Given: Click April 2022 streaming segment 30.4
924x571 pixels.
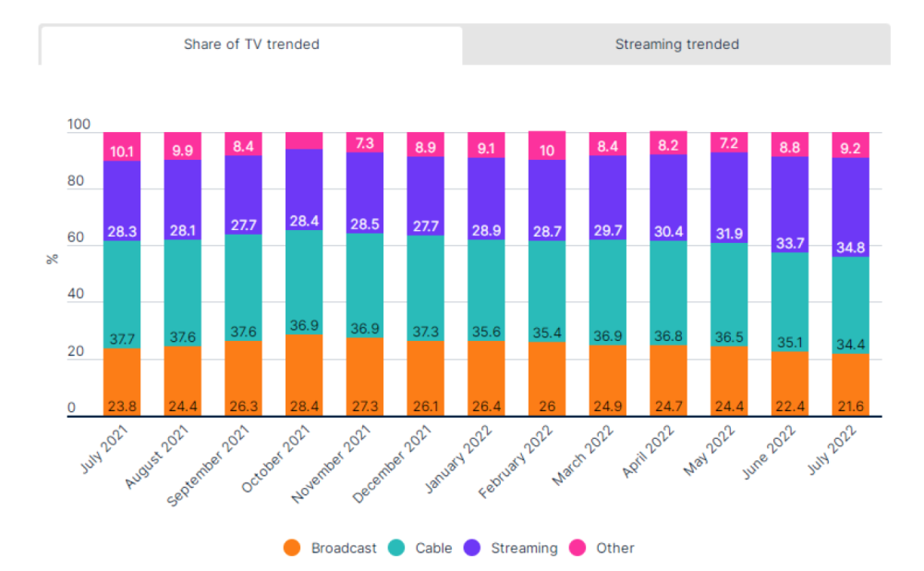Looking at the screenshot, I should [668, 198].
